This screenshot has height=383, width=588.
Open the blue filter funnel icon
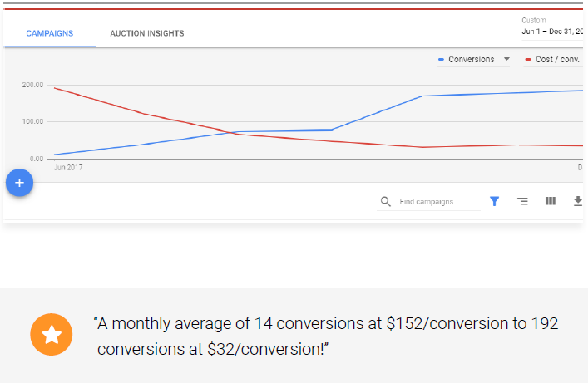[x=494, y=201]
